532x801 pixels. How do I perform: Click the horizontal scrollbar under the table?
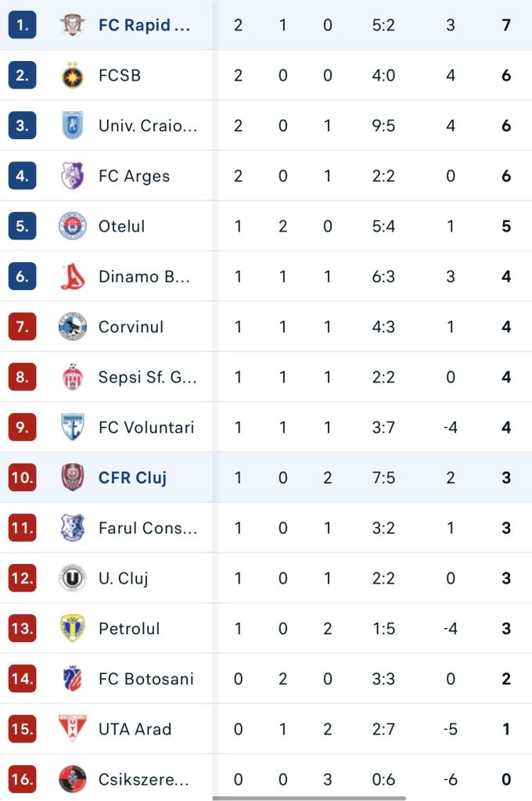(x=309, y=798)
